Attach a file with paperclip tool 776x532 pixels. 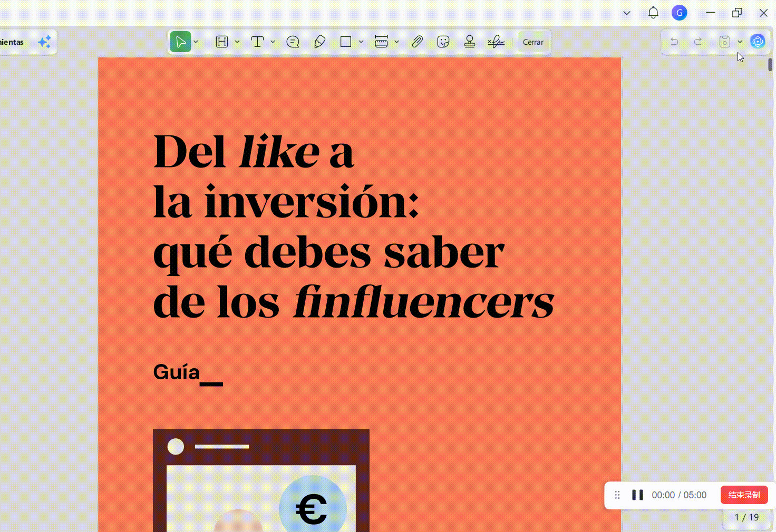click(x=417, y=42)
